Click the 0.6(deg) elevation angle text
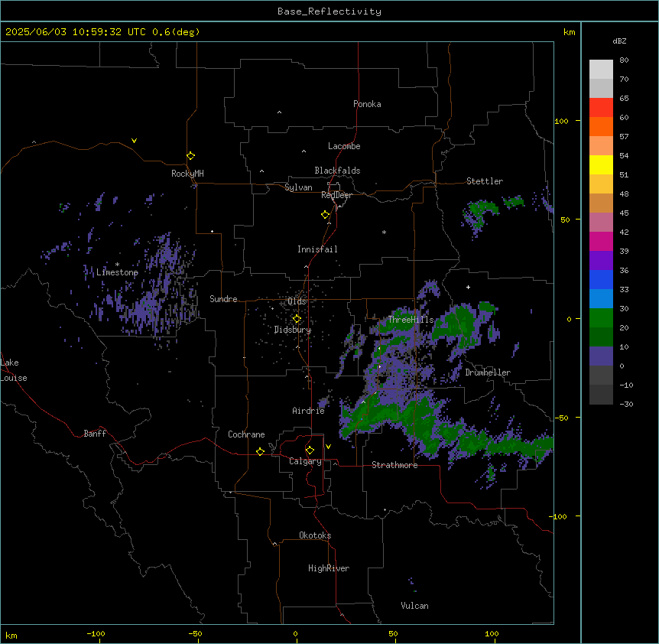The image size is (659, 644). 176,32
